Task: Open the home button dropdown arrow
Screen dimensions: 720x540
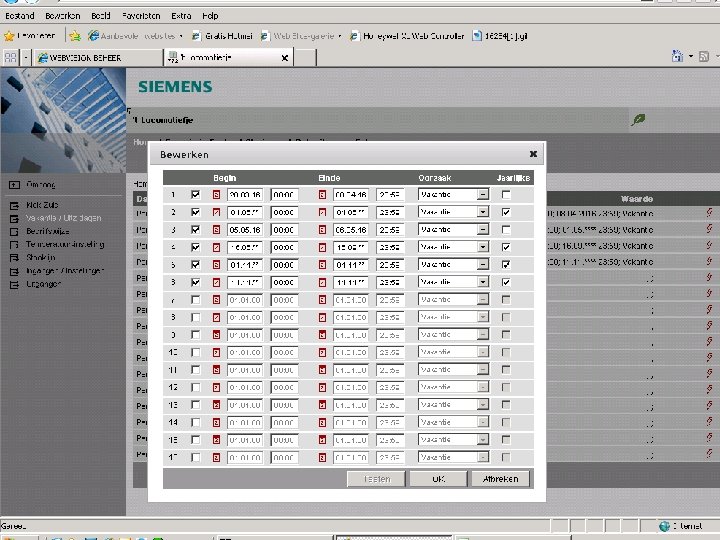Action: tap(691, 56)
